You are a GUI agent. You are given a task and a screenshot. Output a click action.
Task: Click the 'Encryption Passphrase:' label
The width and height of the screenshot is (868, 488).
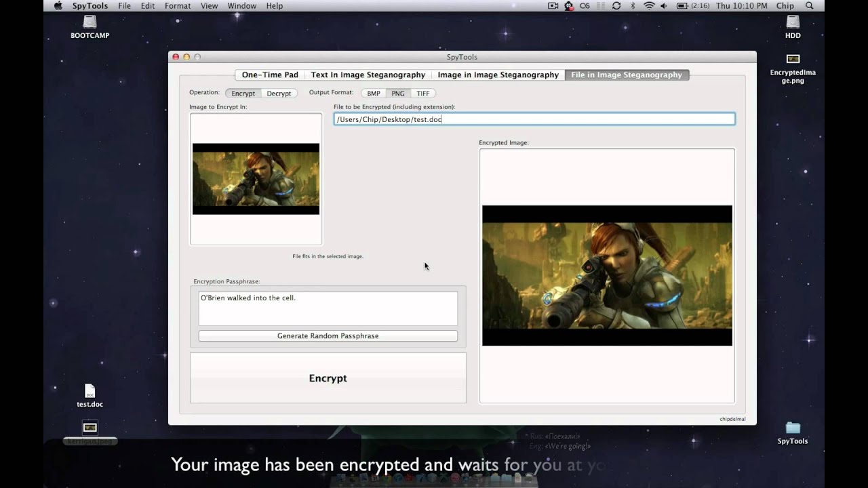[x=226, y=281]
